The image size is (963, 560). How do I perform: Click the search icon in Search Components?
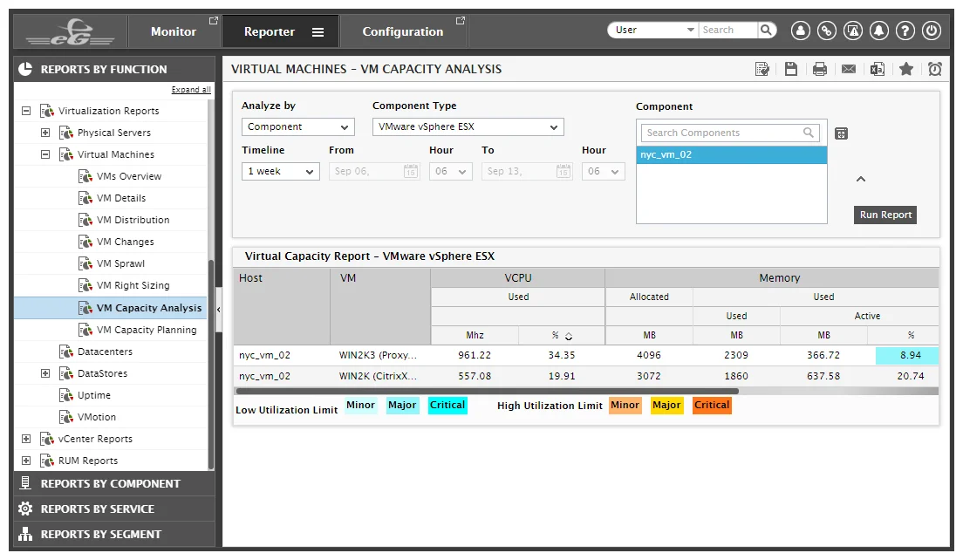pos(809,133)
